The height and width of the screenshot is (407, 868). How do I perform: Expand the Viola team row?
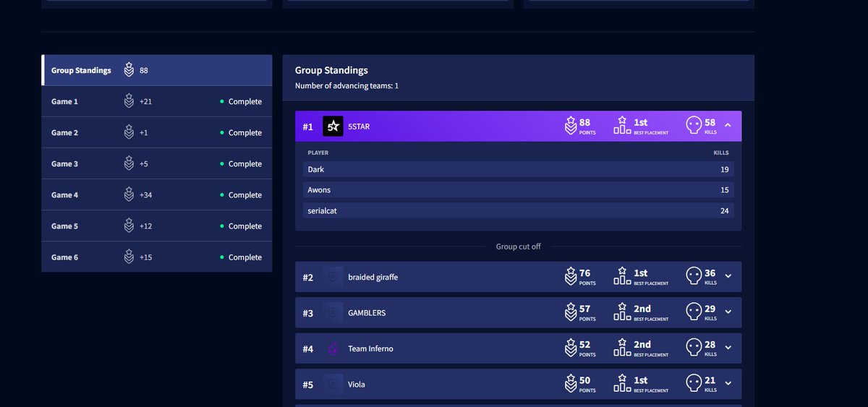tap(728, 383)
